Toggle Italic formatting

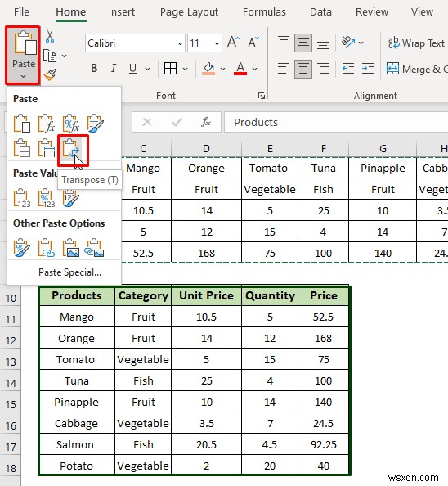[x=114, y=68]
